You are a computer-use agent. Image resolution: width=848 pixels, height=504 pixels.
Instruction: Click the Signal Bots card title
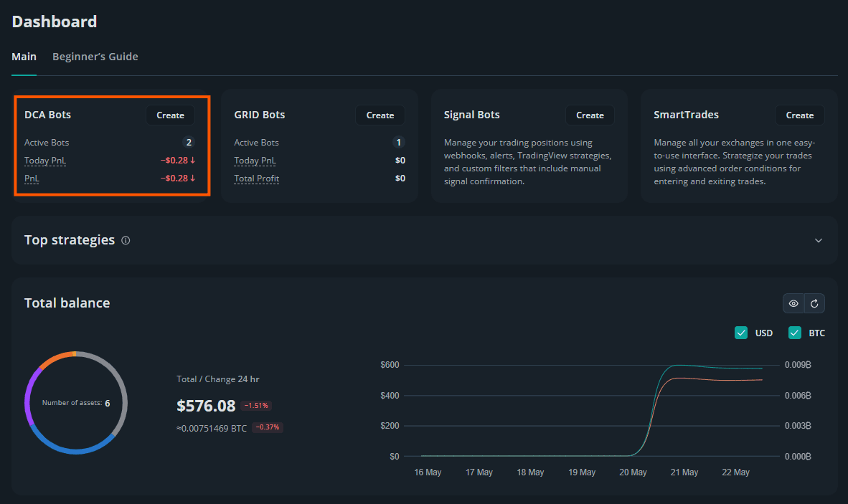471,115
